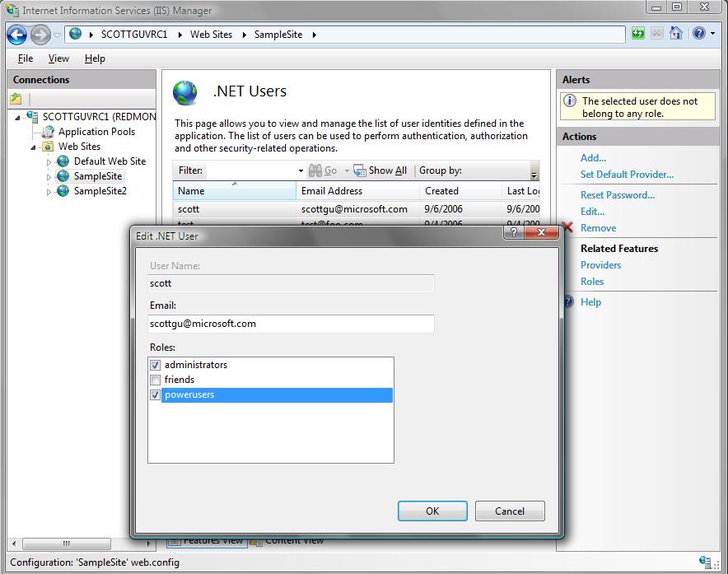Expand the Default Web Site node
The image size is (728, 574).
point(49,162)
